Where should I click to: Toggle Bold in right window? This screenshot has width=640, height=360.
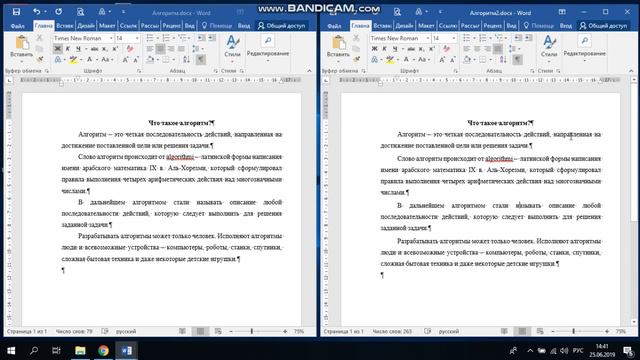(x=374, y=49)
